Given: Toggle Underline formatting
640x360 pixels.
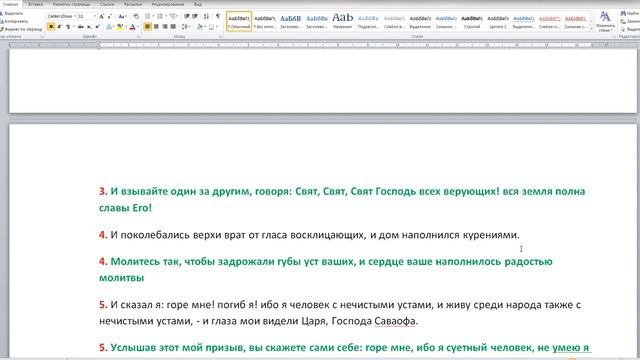Looking at the screenshot, I should tap(68, 27).
